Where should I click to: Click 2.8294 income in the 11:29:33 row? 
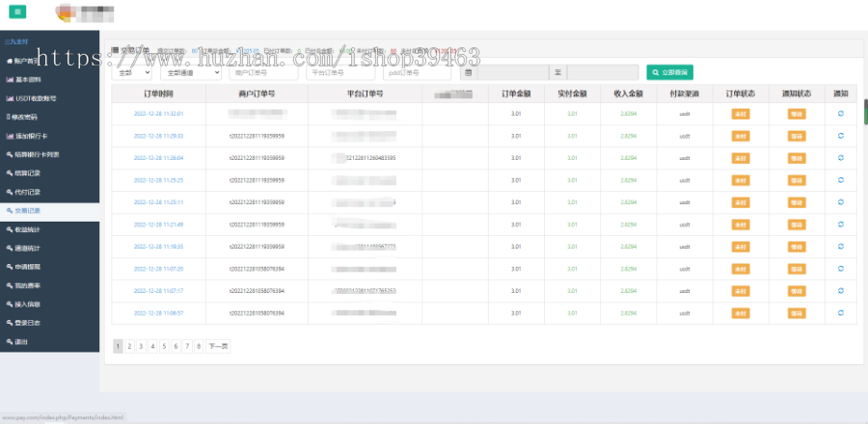pyautogui.click(x=628, y=136)
